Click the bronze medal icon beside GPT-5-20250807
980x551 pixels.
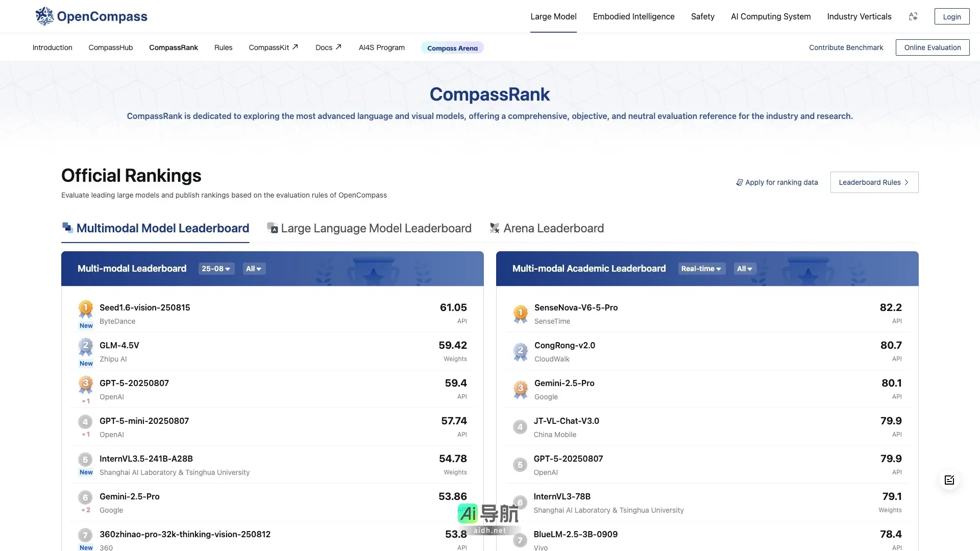coord(85,385)
